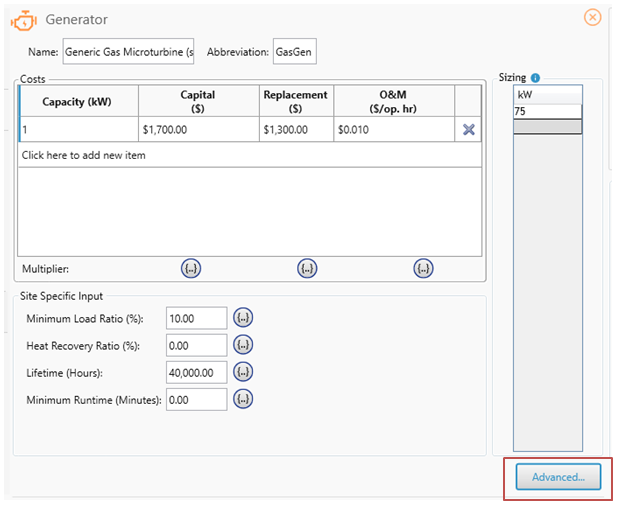Open the Advanced settings
Image resolution: width=621 pixels, height=510 pixels.
coord(558,477)
